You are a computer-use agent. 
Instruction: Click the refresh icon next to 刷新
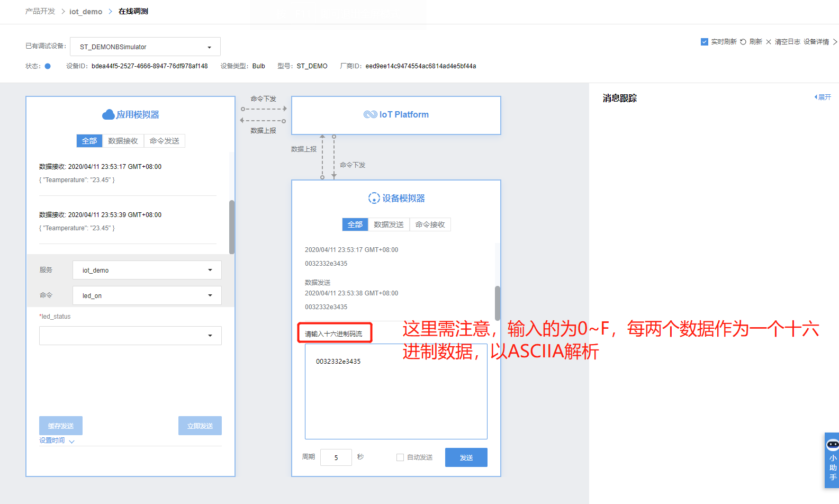click(743, 42)
